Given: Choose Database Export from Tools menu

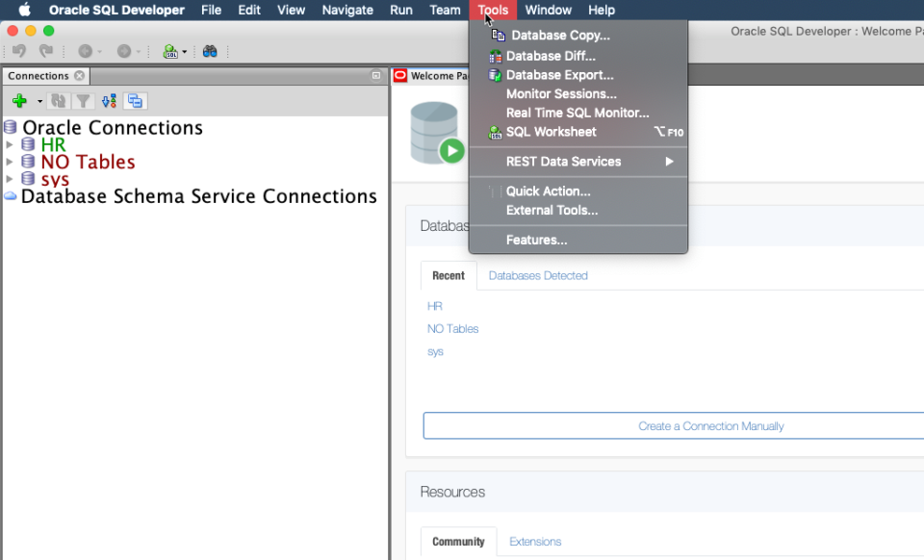Looking at the screenshot, I should point(559,75).
